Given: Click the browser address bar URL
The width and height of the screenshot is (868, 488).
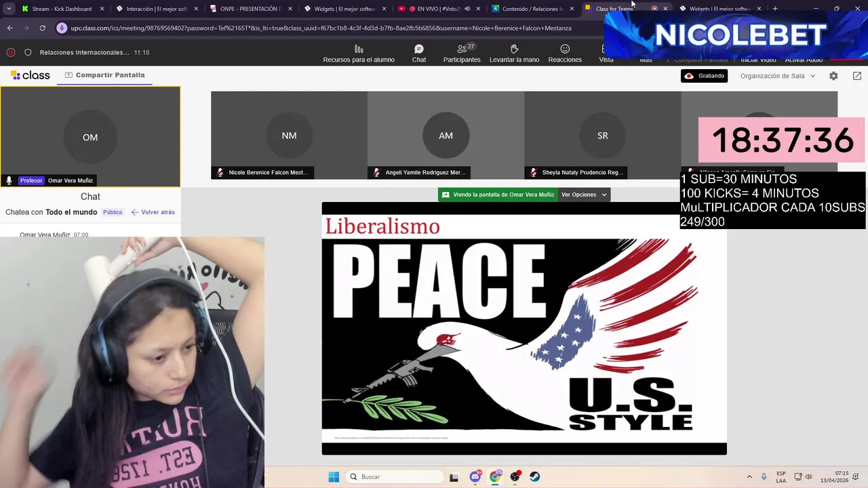Looking at the screenshot, I should tap(321, 28).
